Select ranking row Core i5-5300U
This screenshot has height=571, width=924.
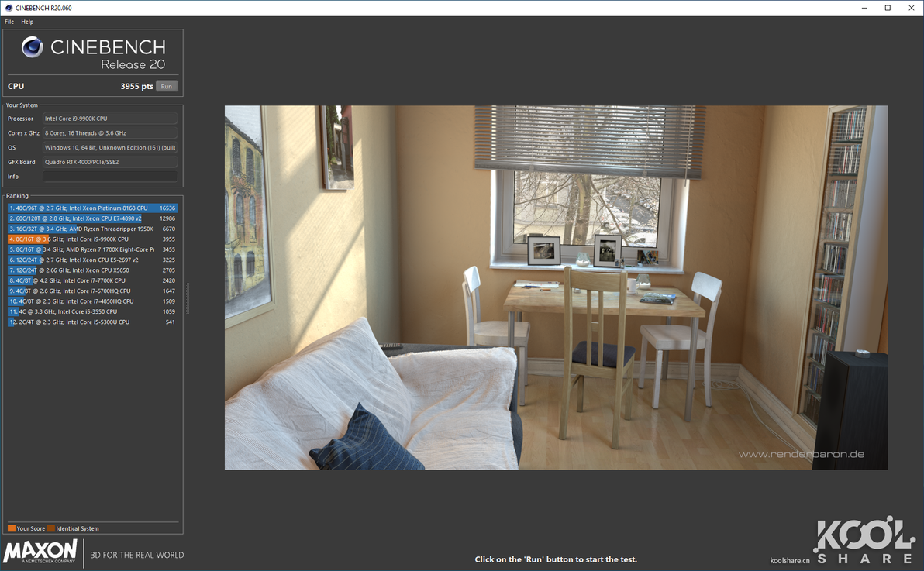92,322
